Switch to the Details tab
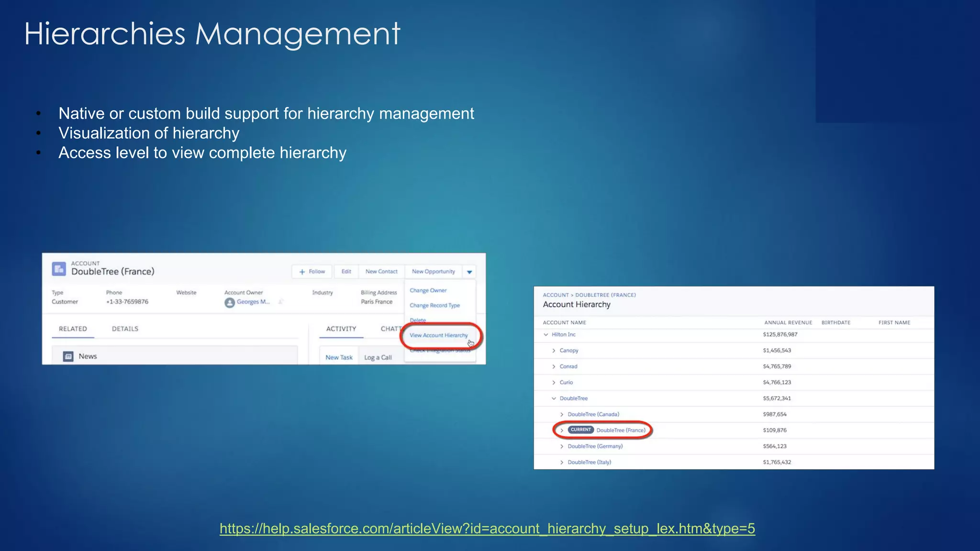980x551 pixels. pos(125,329)
